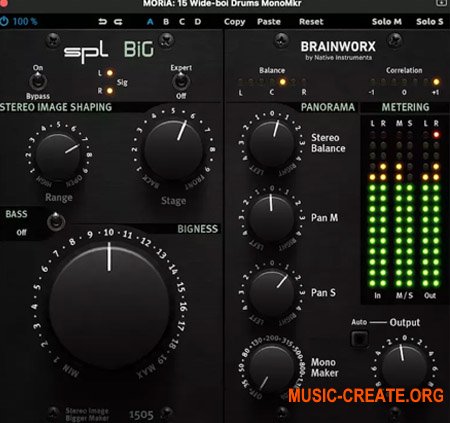The image size is (450, 423).
Task: Click the redo arrow icon
Action: [118, 22]
